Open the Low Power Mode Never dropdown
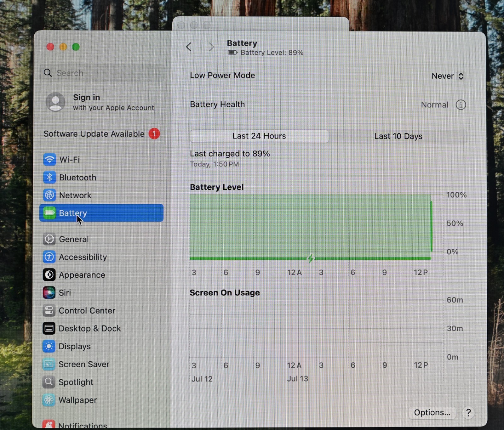 point(448,76)
